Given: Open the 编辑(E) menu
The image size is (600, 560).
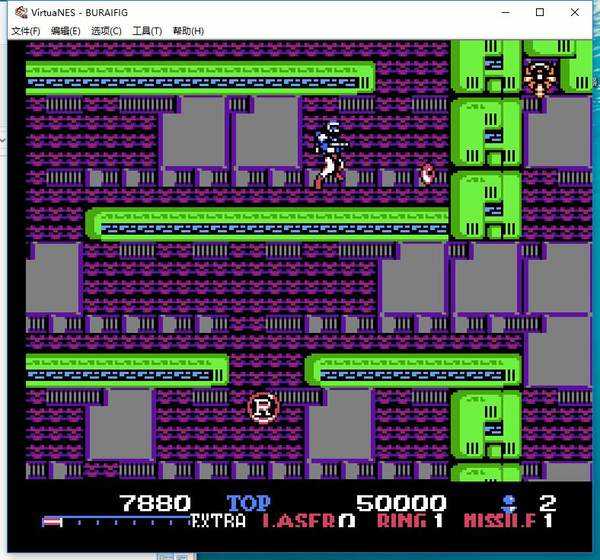Looking at the screenshot, I should 65,31.
